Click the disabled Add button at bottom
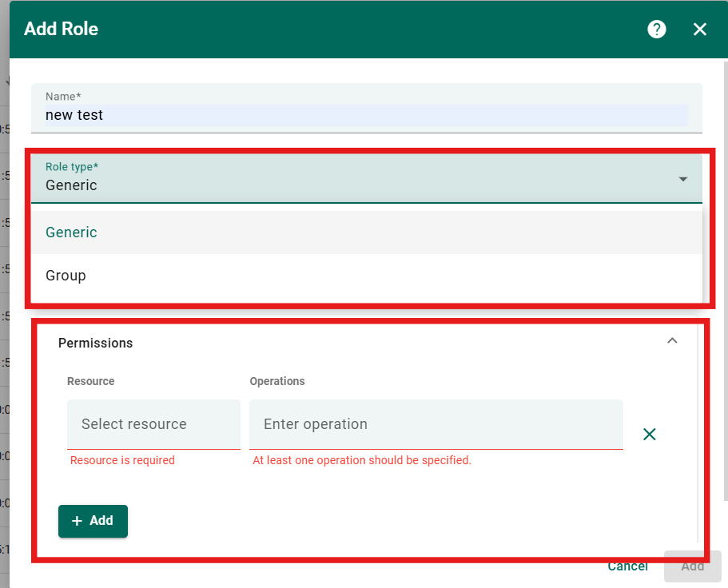The height and width of the screenshot is (588, 728). pyautogui.click(x=692, y=566)
